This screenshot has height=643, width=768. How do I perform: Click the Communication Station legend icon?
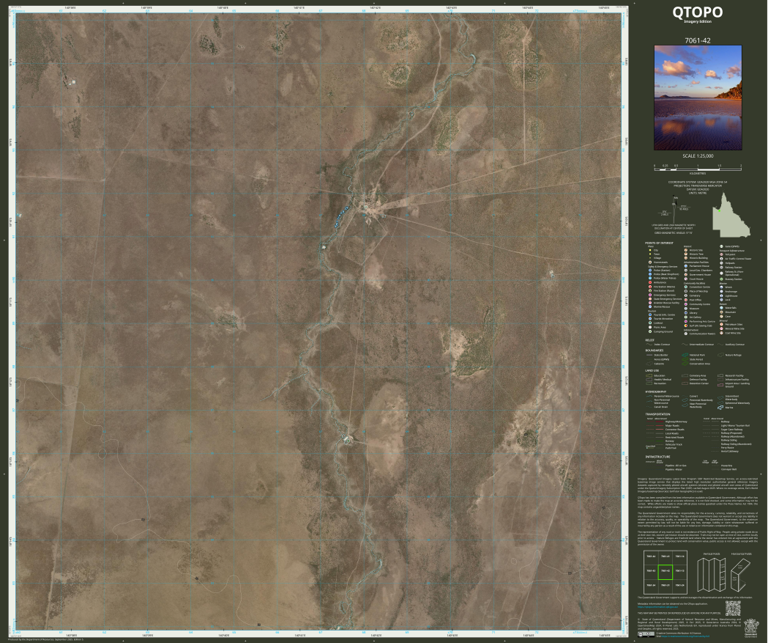coord(686,333)
